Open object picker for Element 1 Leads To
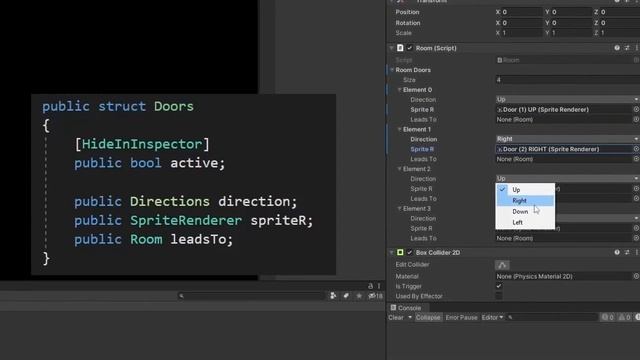 pyautogui.click(x=636, y=159)
